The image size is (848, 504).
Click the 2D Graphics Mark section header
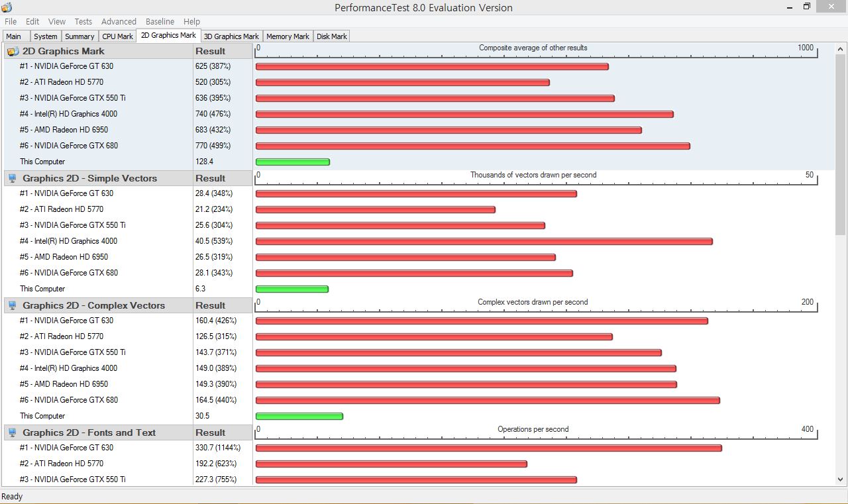pos(98,51)
